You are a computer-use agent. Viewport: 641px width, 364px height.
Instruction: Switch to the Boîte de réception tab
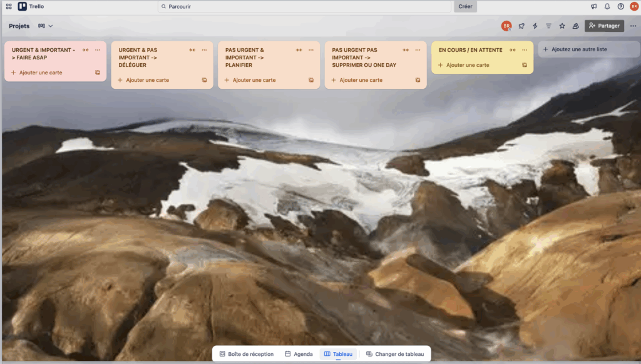(247, 353)
